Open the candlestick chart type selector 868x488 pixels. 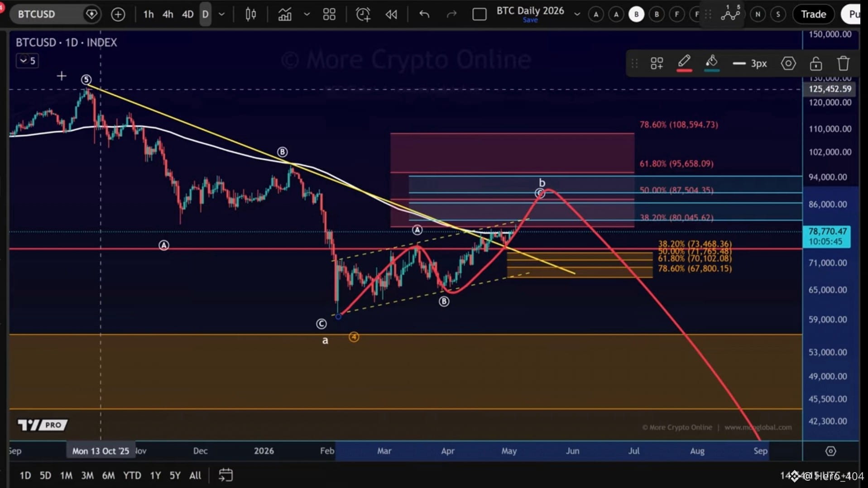point(250,14)
